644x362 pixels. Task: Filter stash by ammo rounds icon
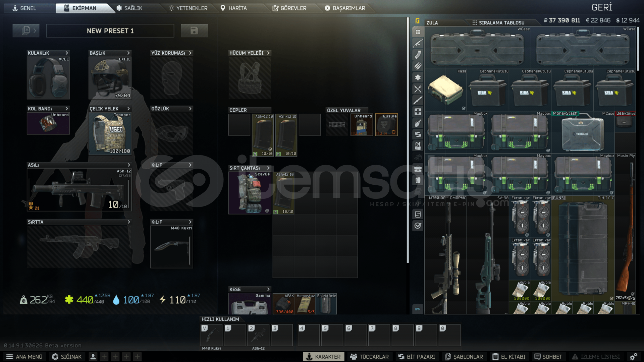(x=418, y=66)
